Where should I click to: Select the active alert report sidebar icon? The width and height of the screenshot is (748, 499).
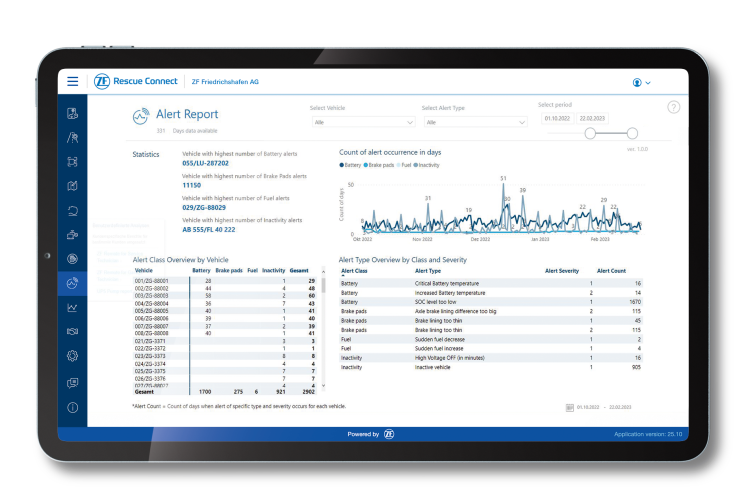coord(72,283)
